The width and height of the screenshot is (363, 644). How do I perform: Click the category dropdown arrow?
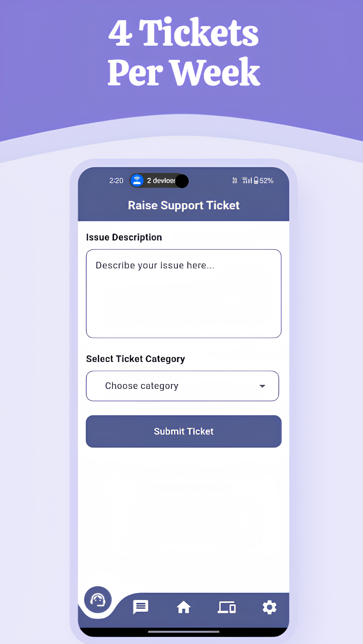262,386
